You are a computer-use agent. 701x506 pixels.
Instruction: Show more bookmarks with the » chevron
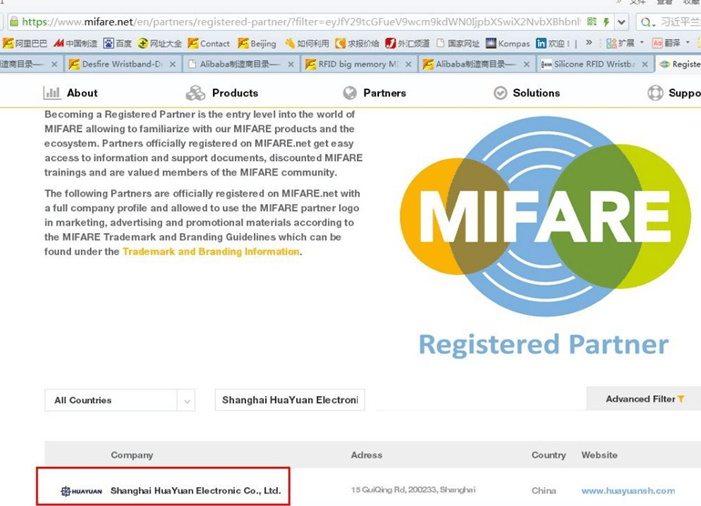[589, 43]
